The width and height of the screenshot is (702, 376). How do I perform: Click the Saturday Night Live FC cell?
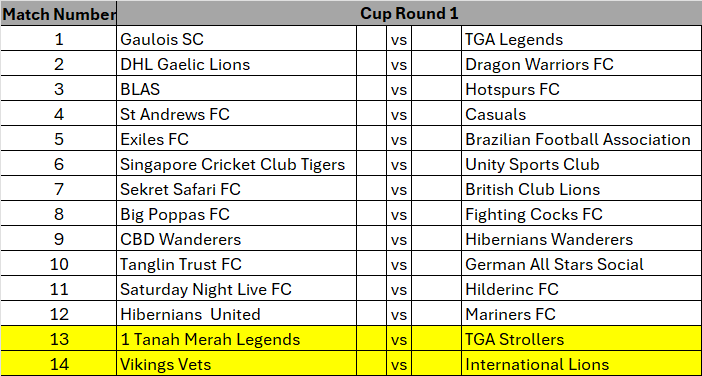click(x=236, y=289)
